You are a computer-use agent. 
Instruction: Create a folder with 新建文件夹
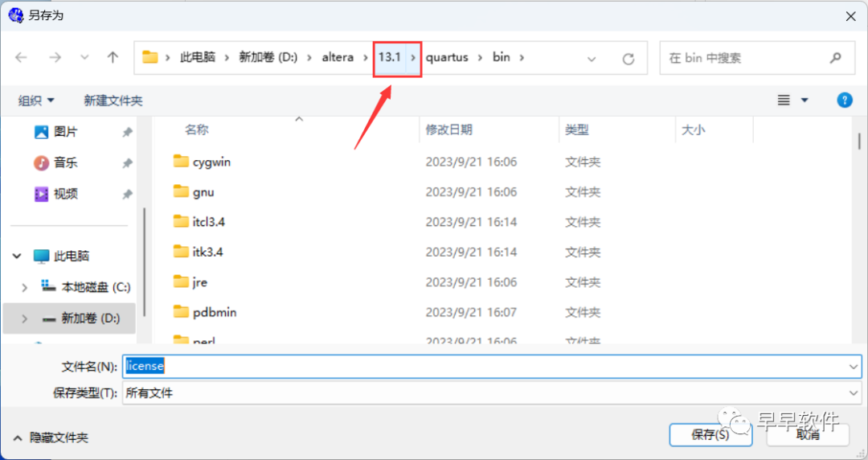click(113, 101)
